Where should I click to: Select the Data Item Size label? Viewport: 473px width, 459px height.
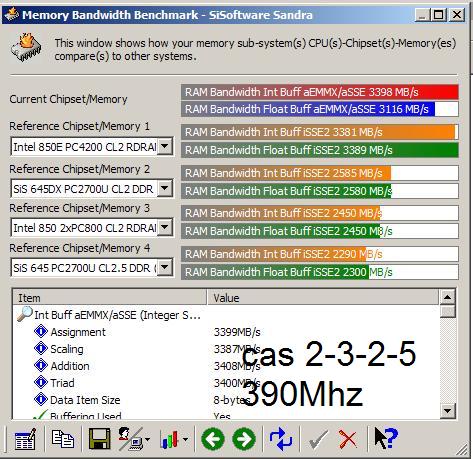(85, 400)
